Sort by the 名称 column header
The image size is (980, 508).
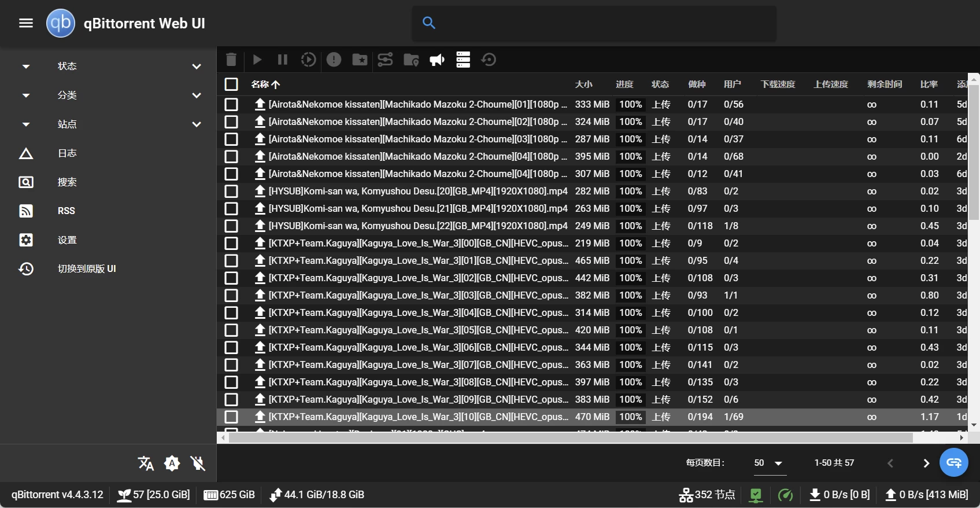pyautogui.click(x=265, y=84)
